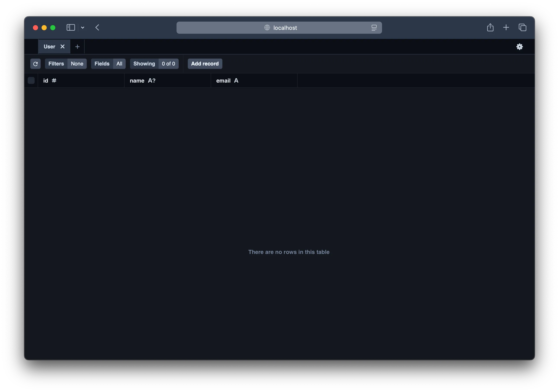Go back with the browser arrow
This screenshot has height=392, width=559.
[x=97, y=27]
